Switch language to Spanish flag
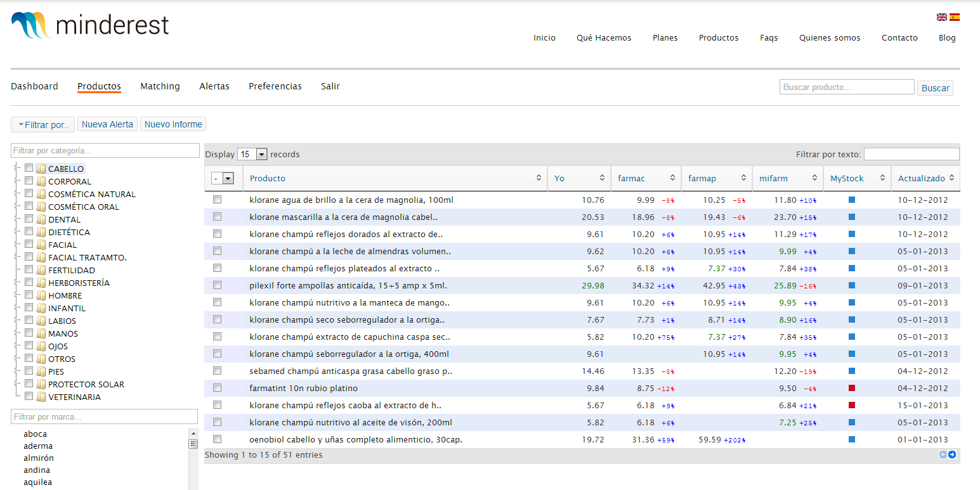Viewport: 980px width, 490px height. pyautogui.click(x=955, y=17)
